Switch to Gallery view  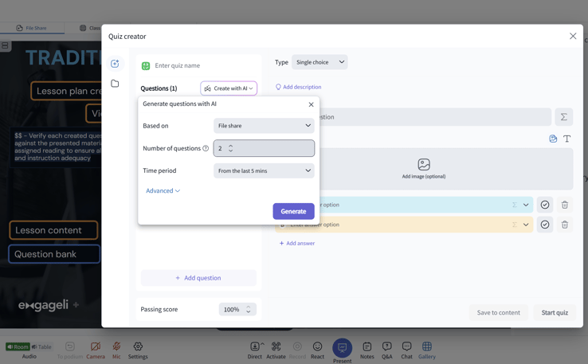pyautogui.click(x=427, y=350)
